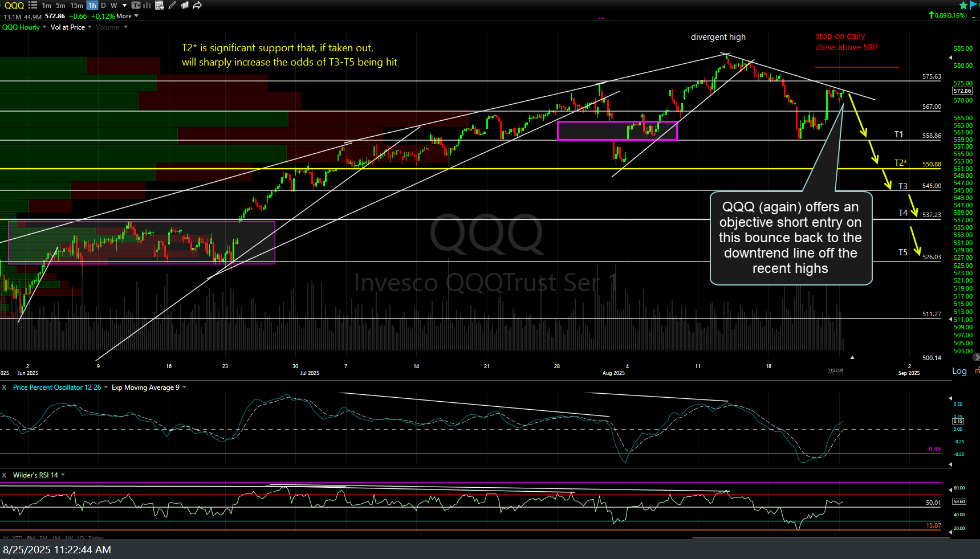Switch to the D daily timeframe
Viewport: 980px width, 559px height.
[103, 5]
